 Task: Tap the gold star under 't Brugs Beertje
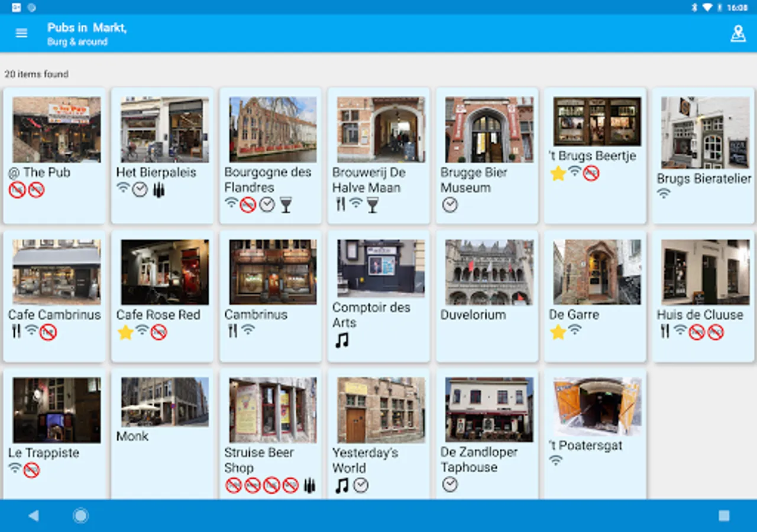[558, 173]
